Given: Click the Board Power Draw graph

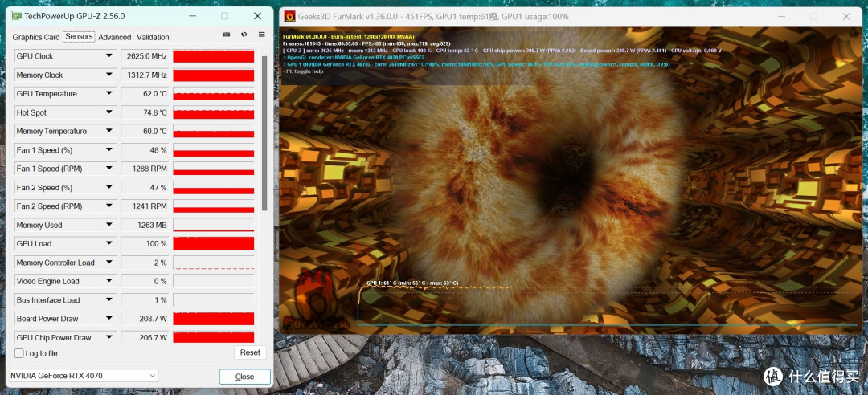Looking at the screenshot, I should point(214,319).
